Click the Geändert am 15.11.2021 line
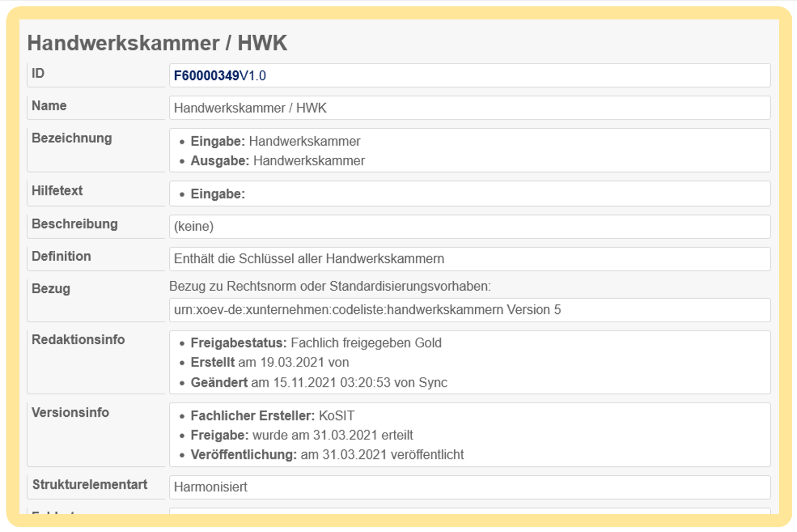 pyautogui.click(x=319, y=382)
